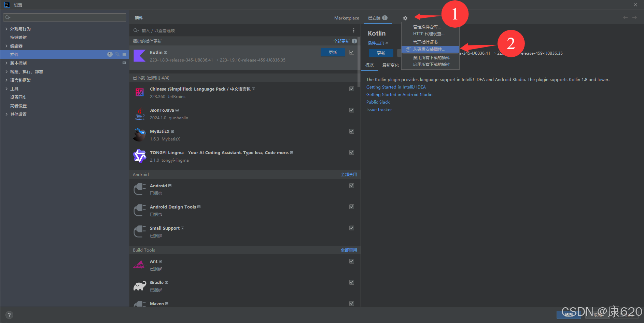644x323 pixels.
Task: Toggle the Kotlin plugin checkbox
Action: pyautogui.click(x=352, y=52)
